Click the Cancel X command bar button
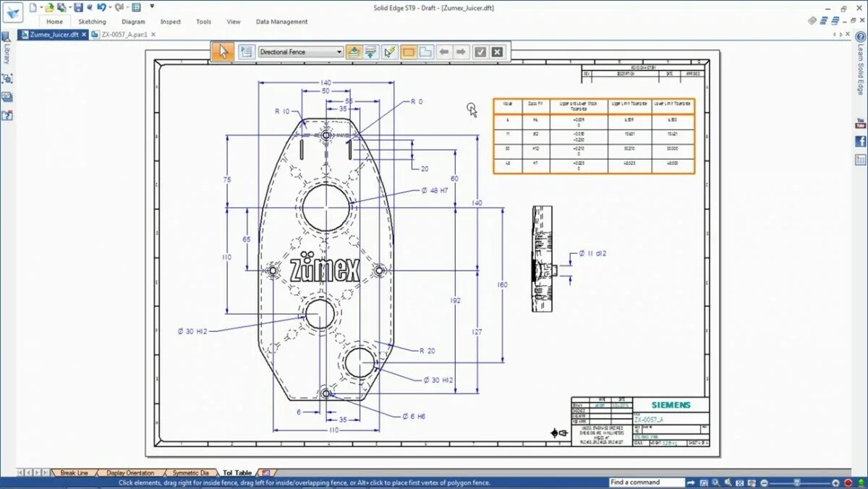The height and width of the screenshot is (489, 868). 497,51
